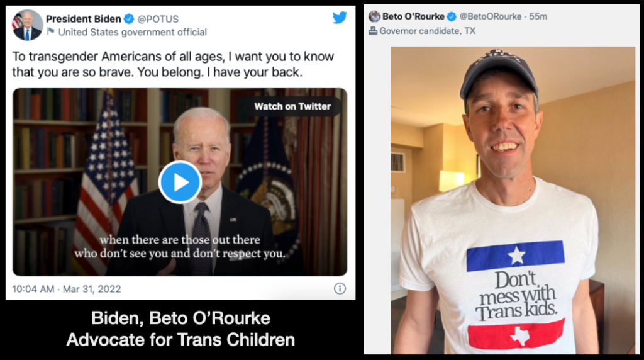Click the government official flag icon
The image size is (644, 360).
click(x=51, y=32)
